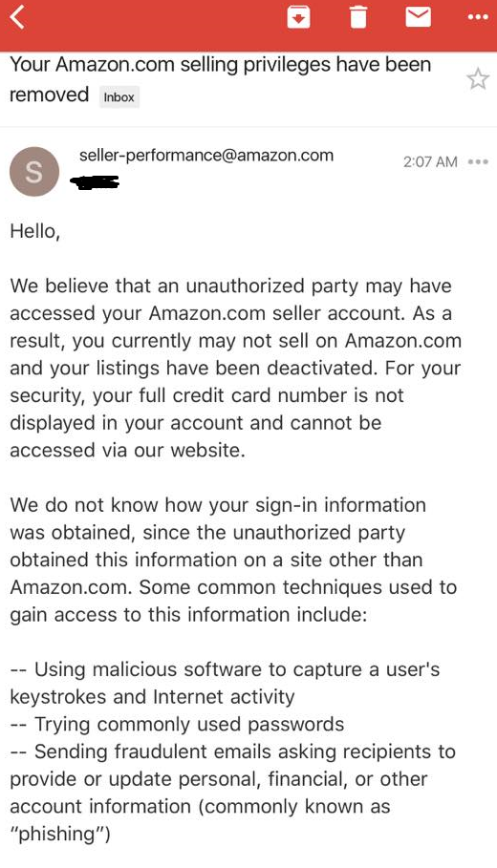Tap the 2:07 AM timestamp

point(430,162)
